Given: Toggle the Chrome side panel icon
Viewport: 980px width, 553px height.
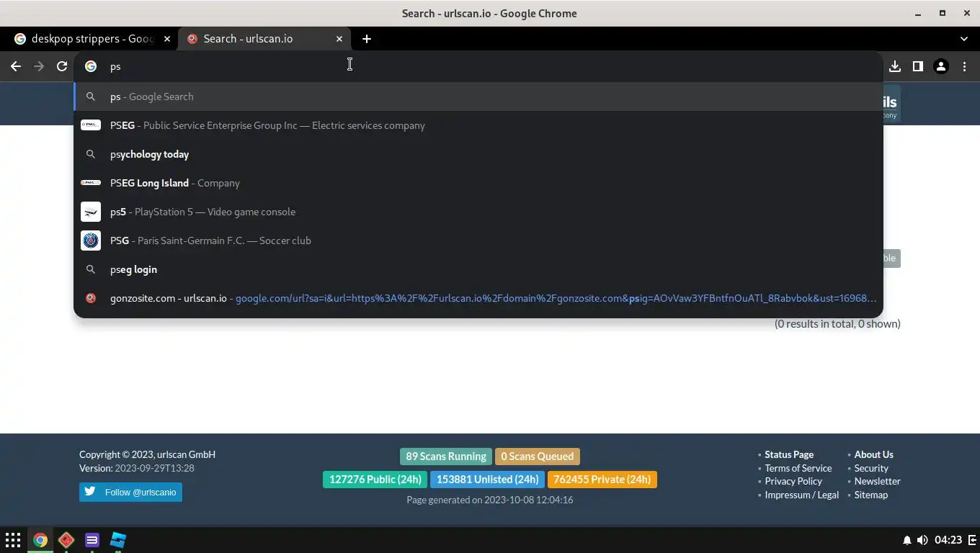Looking at the screenshot, I should (x=918, y=66).
